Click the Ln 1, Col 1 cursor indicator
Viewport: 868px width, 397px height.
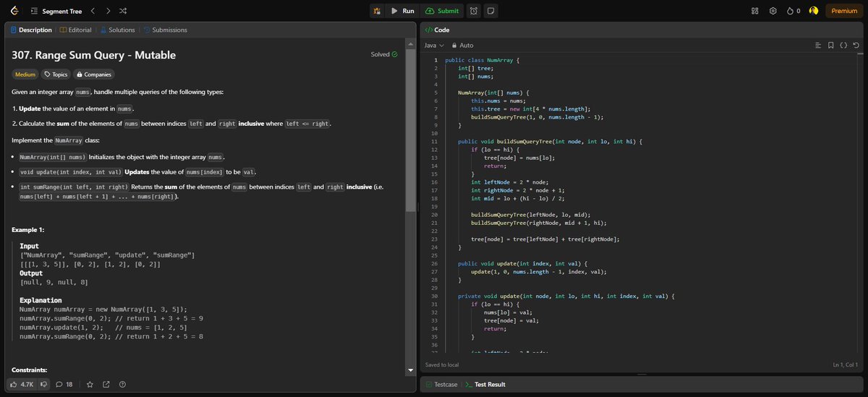(x=846, y=364)
